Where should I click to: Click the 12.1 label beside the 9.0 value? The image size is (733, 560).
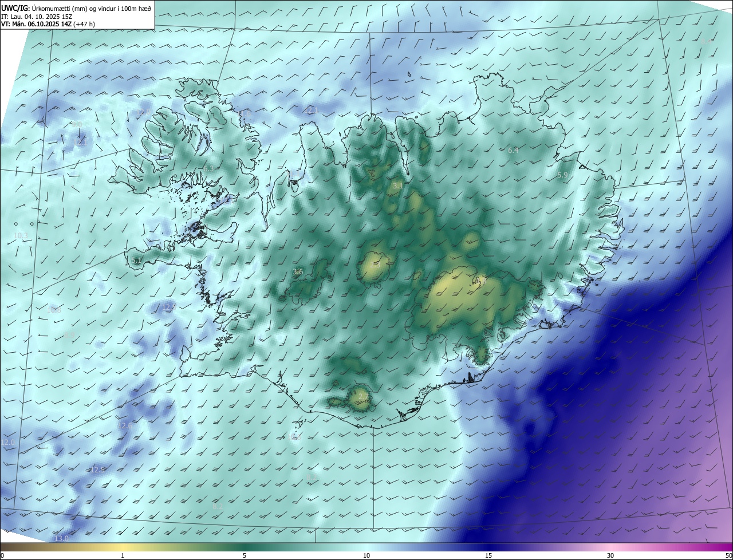[81, 143]
